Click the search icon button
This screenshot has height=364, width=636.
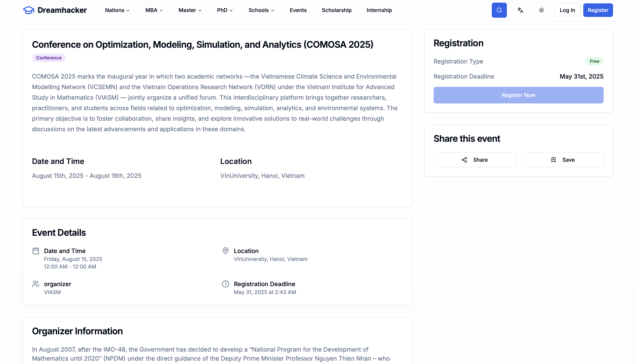click(499, 10)
